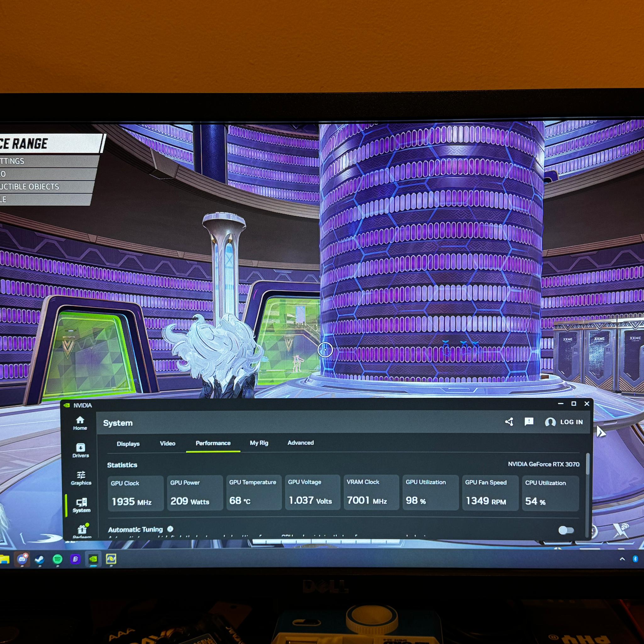The image size is (644, 644).
Task: Click the Automatic Tuning info icon
Action: coord(170,529)
